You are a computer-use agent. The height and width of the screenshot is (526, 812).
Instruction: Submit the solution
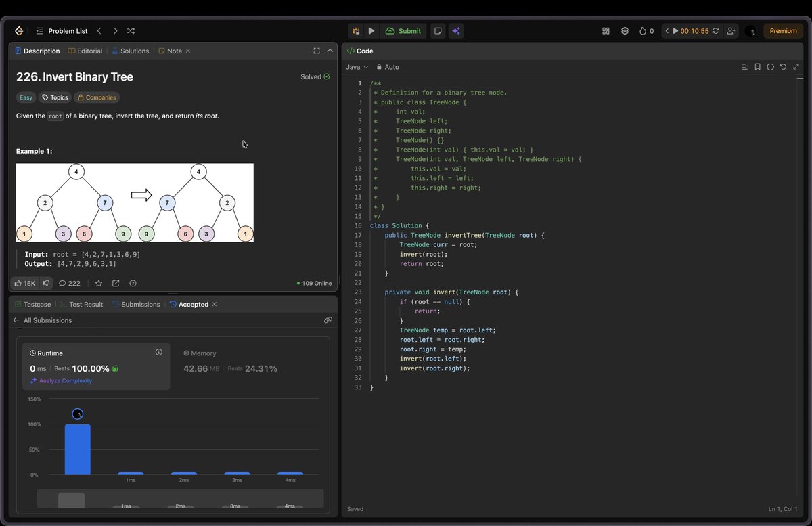(x=403, y=30)
